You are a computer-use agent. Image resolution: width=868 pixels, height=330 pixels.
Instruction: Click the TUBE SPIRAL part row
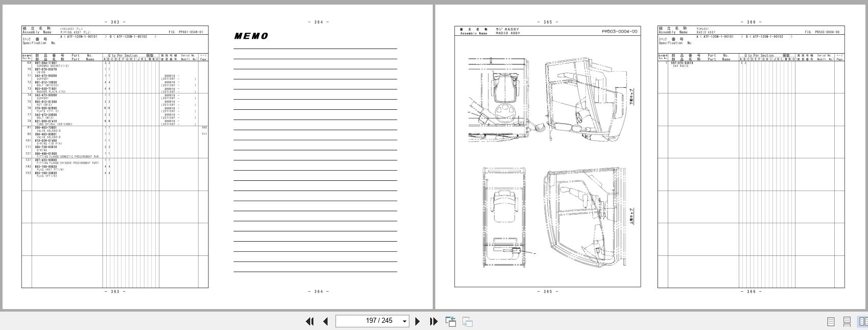coord(114,123)
